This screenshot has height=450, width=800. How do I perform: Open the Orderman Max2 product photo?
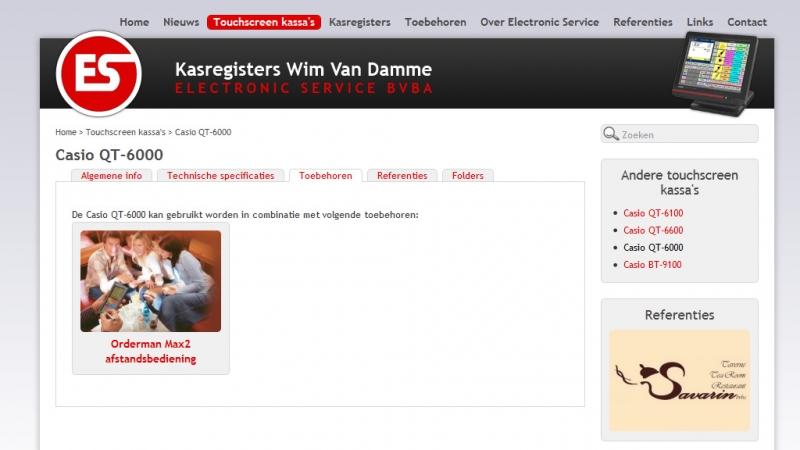tap(151, 281)
